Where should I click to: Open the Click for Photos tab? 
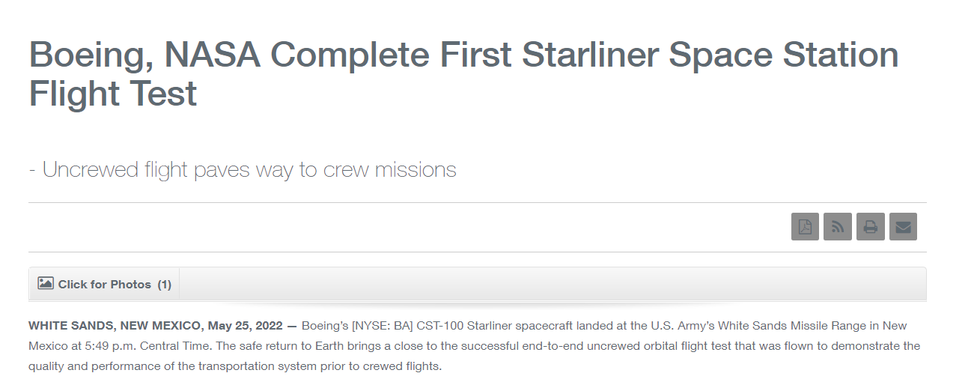(105, 285)
